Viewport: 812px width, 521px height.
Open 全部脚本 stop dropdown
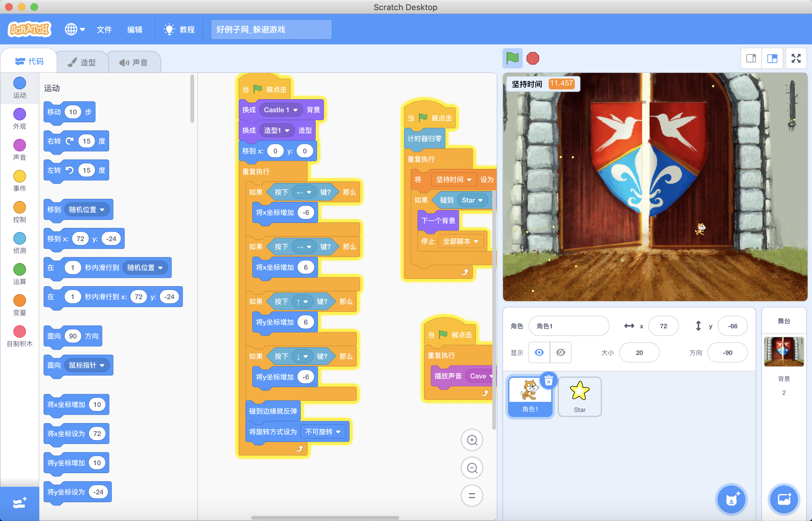click(461, 241)
